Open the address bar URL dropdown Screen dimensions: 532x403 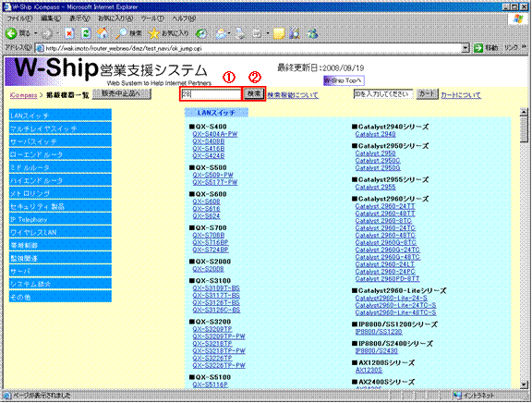(465, 48)
